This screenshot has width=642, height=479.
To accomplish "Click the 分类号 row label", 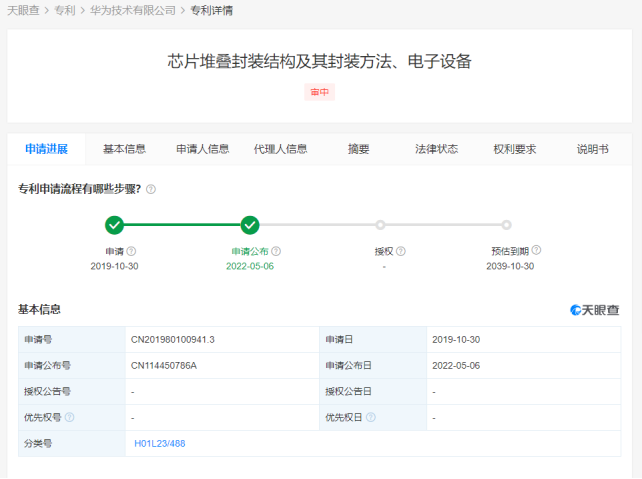I will click(38, 443).
